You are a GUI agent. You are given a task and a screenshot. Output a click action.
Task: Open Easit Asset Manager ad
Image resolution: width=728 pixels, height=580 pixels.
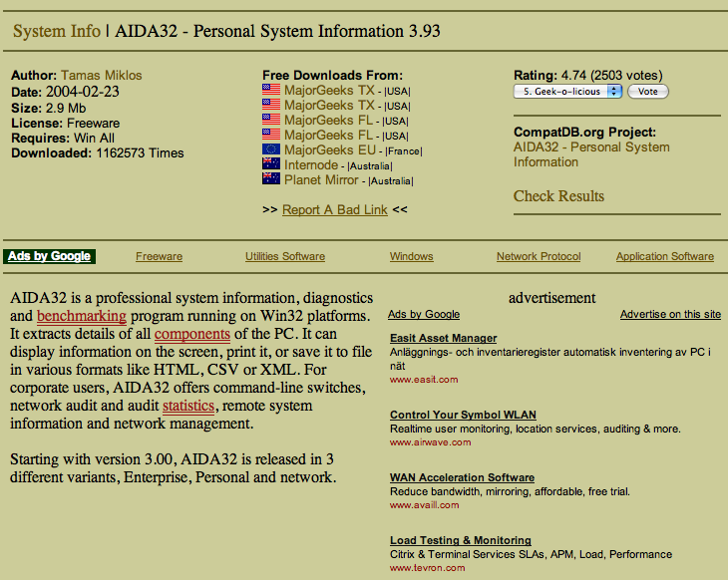(x=444, y=338)
